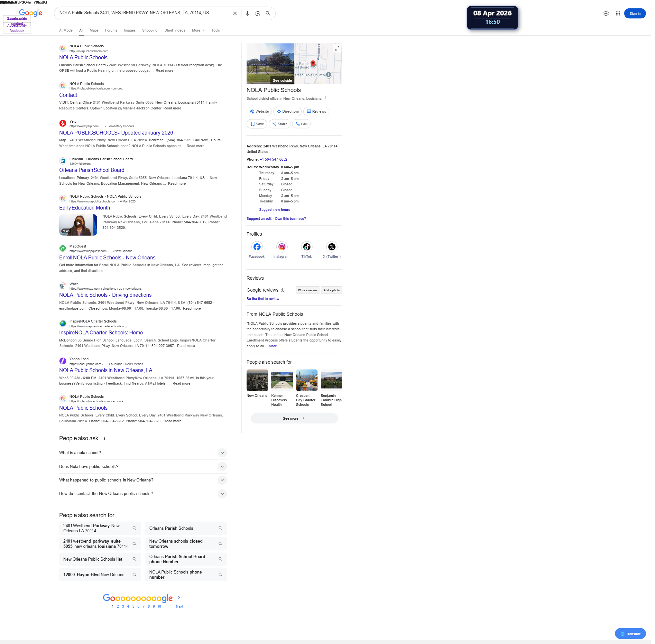655x644 pixels.
Task: Open the TikTok profile icon
Action: (x=306, y=247)
